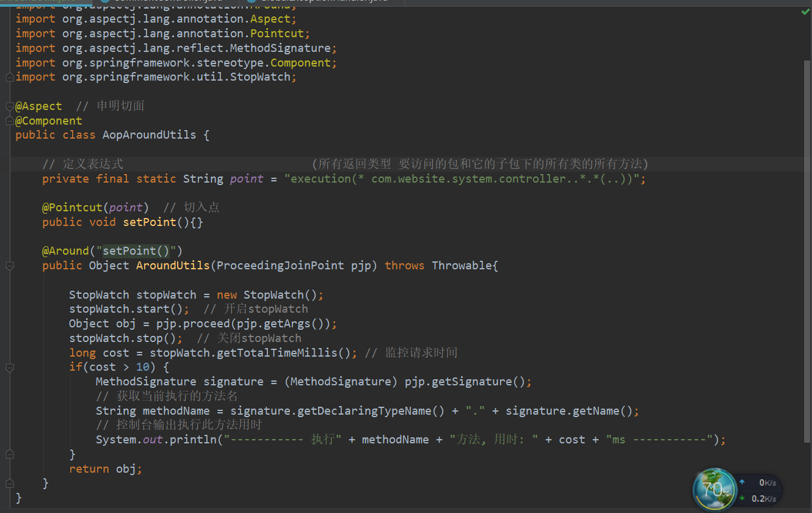Click the '@Around' annotation
This screenshot has height=513, width=812.
point(66,251)
